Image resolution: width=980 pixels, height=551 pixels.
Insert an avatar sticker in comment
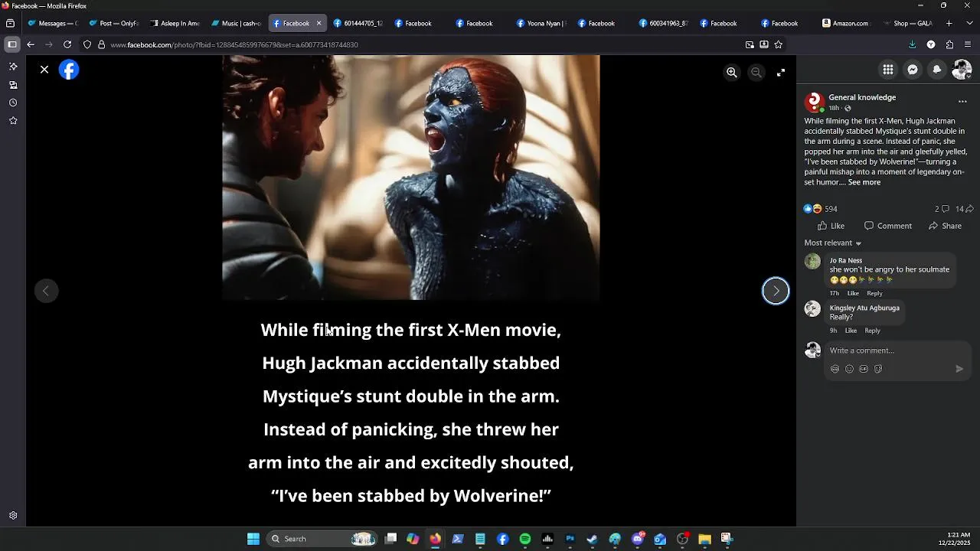[835, 369]
